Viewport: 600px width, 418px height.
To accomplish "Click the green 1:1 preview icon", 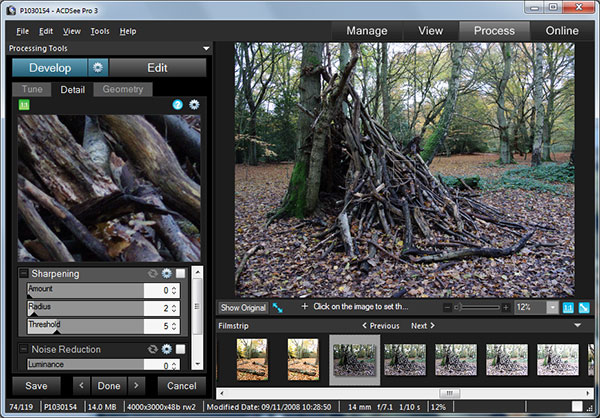I will click(x=25, y=105).
